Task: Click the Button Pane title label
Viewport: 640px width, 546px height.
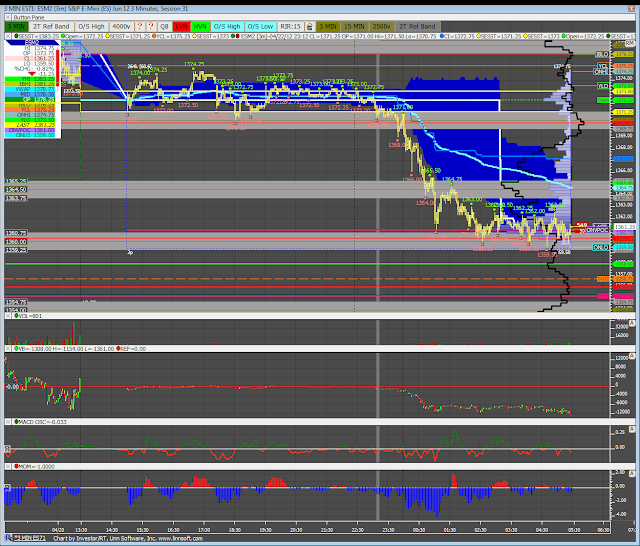Action: (29, 17)
